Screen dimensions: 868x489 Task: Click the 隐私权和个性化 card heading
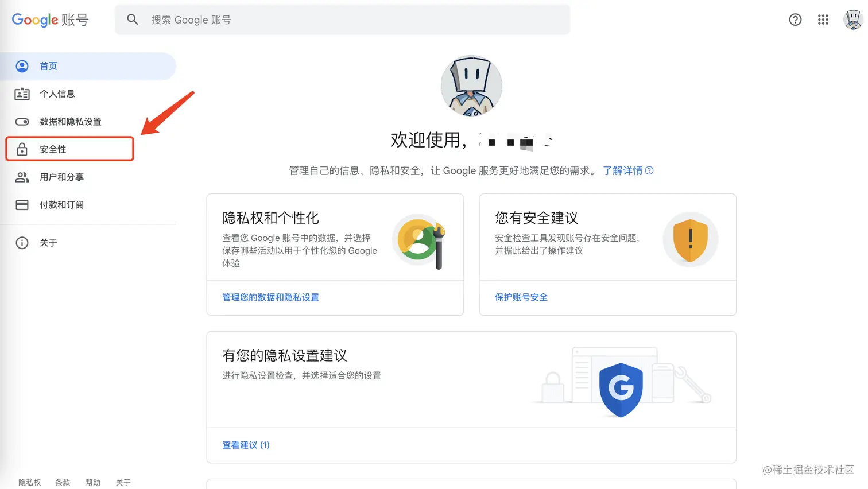(270, 218)
